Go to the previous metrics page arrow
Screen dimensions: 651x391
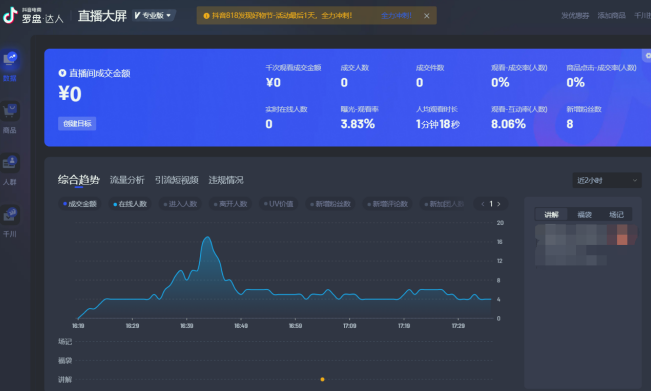tap(482, 204)
